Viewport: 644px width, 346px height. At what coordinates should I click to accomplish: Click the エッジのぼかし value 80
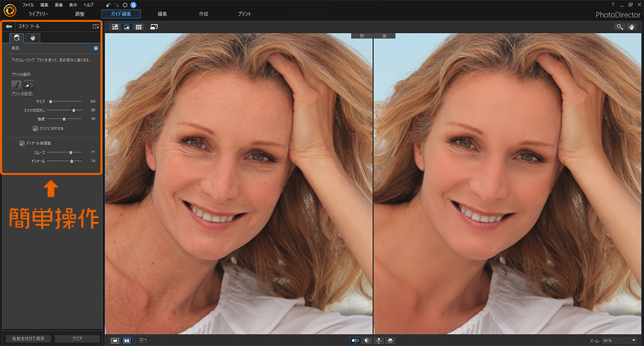(x=93, y=110)
